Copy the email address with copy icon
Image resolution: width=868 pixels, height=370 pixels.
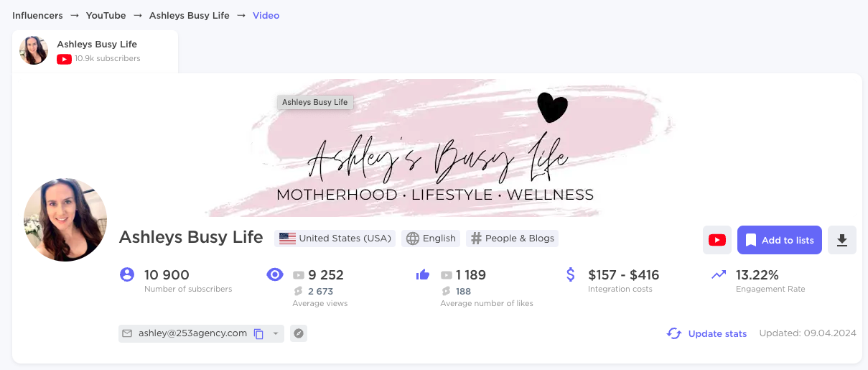click(258, 333)
